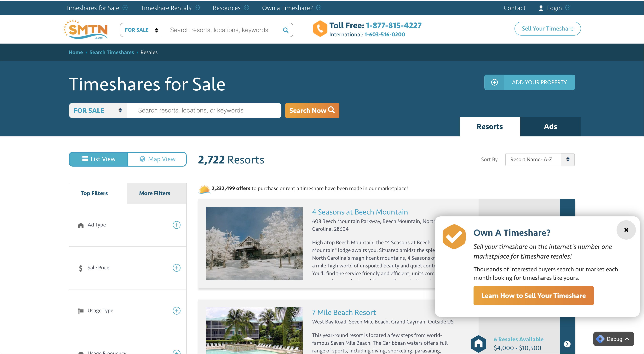Switch to Top Filters tab
The width and height of the screenshot is (644, 354).
tap(98, 193)
